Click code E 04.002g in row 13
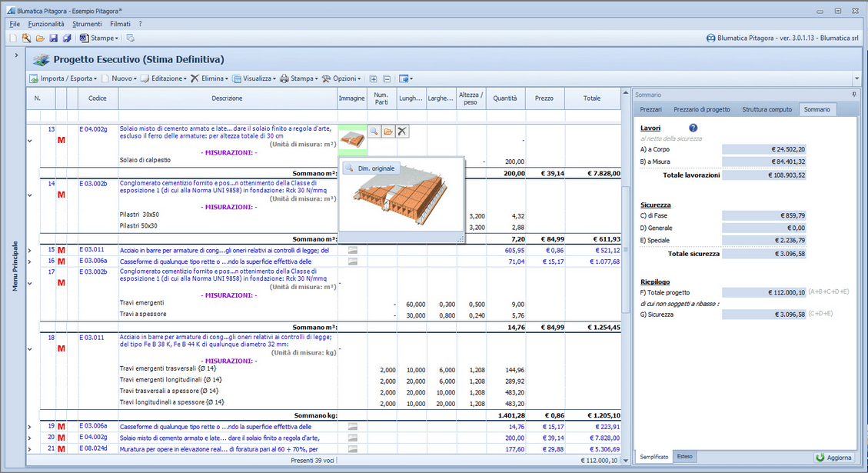868x473 pixels. point(94,129)
